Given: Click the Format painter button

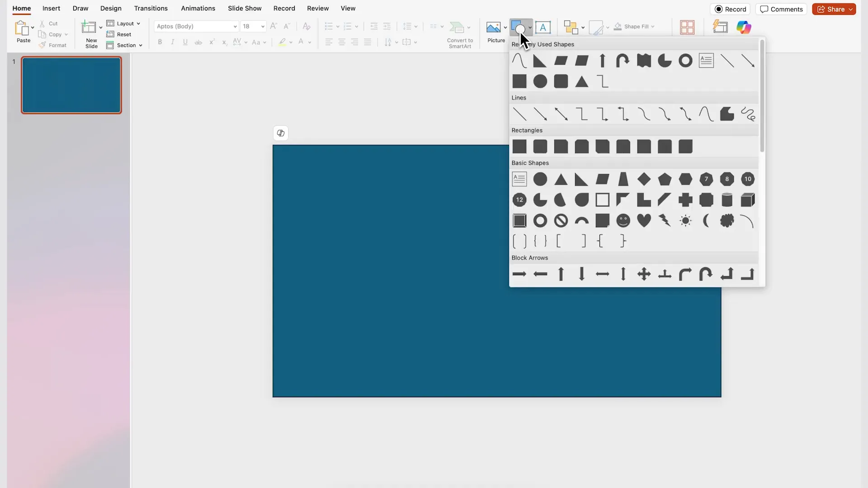Looking at the screenshot, I should coord(52,45).
